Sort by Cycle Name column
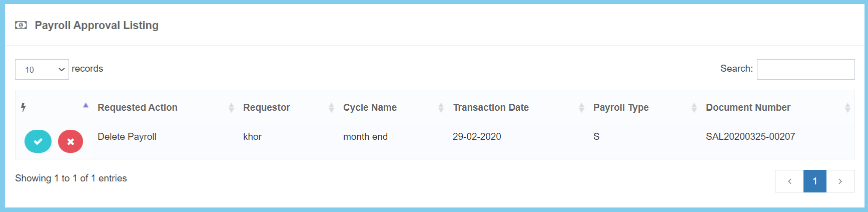This screenshot has height=212, width=868. (x=370, y=107)
